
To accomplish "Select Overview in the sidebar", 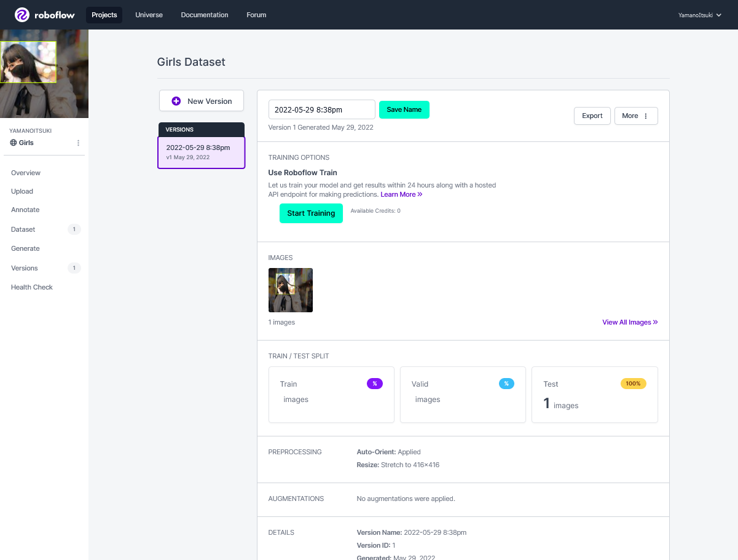I will click(x=26, y=173).
